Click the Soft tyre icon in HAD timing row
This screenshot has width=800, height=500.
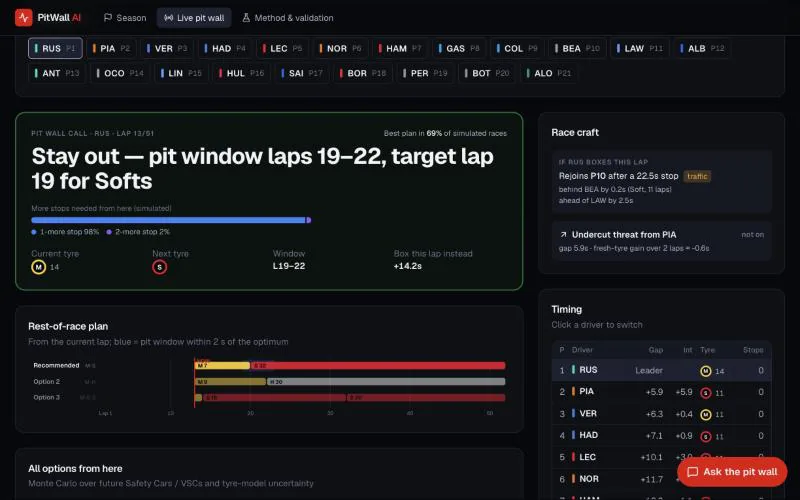click(706, 436)
